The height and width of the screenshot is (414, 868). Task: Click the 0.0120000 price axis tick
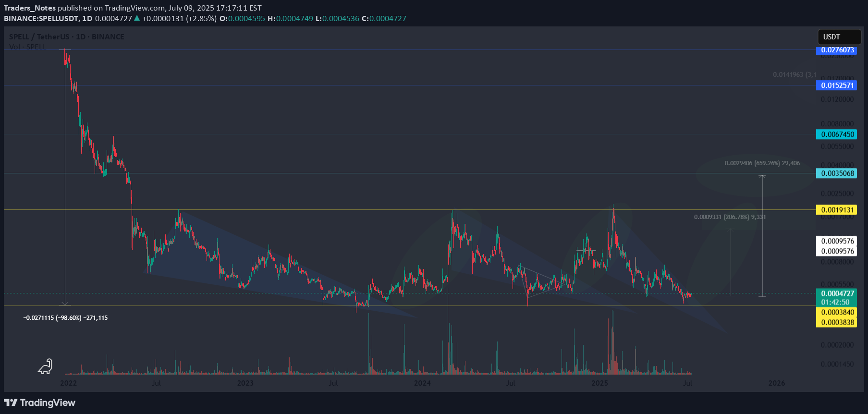[837, 99]
